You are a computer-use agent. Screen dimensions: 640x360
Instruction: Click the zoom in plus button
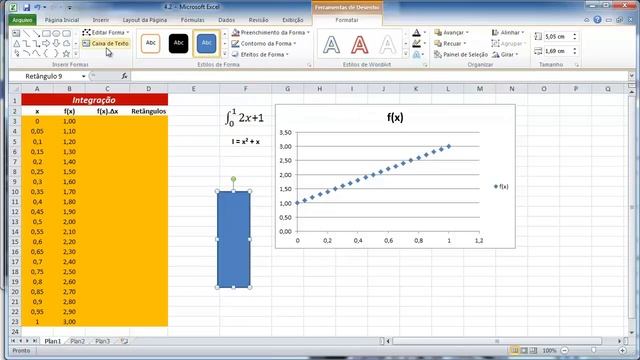point(623,350)
